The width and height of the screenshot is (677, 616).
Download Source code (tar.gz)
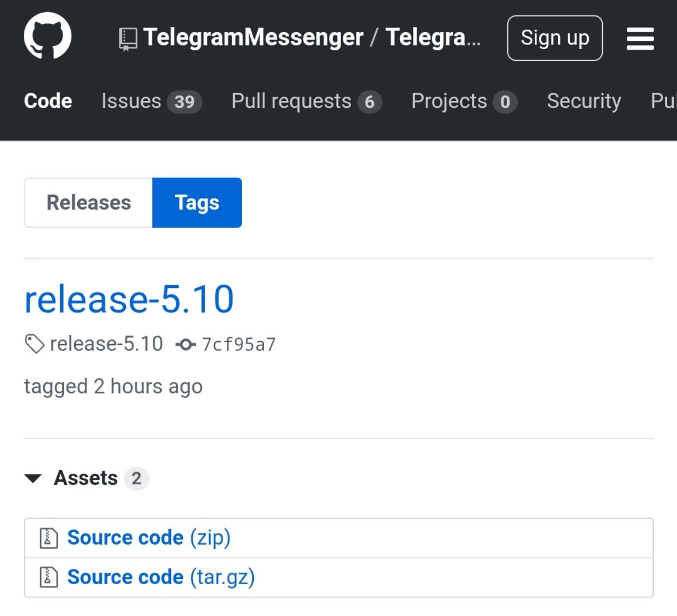(161, 577)
